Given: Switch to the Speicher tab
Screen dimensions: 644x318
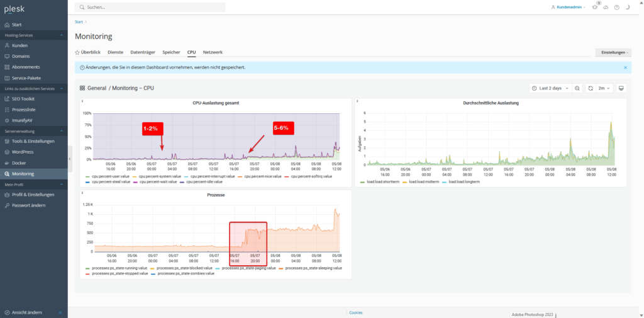Looking at the screenshot, I should pos(171,52).
